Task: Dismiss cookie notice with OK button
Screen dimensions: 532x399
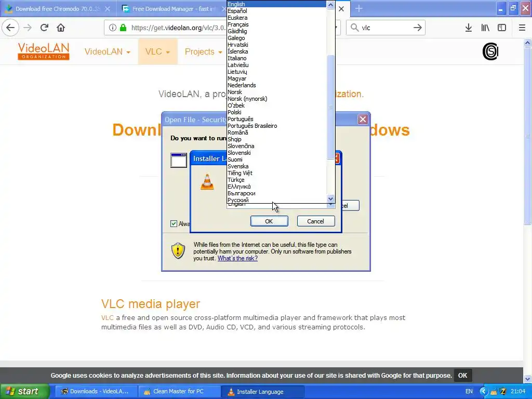Action: (x=462, y=375)
